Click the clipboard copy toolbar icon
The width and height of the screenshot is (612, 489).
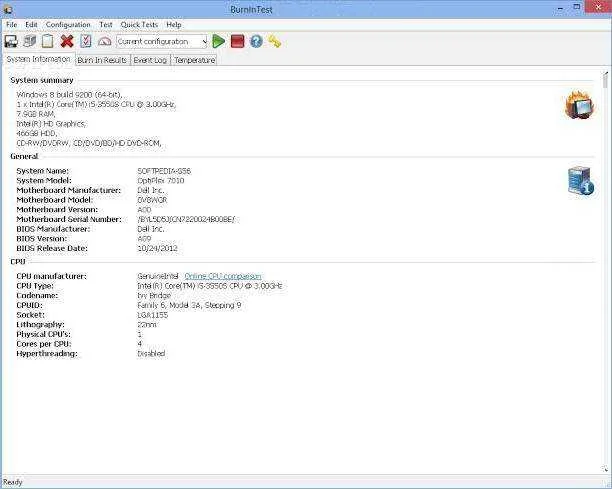coord(48,41)
